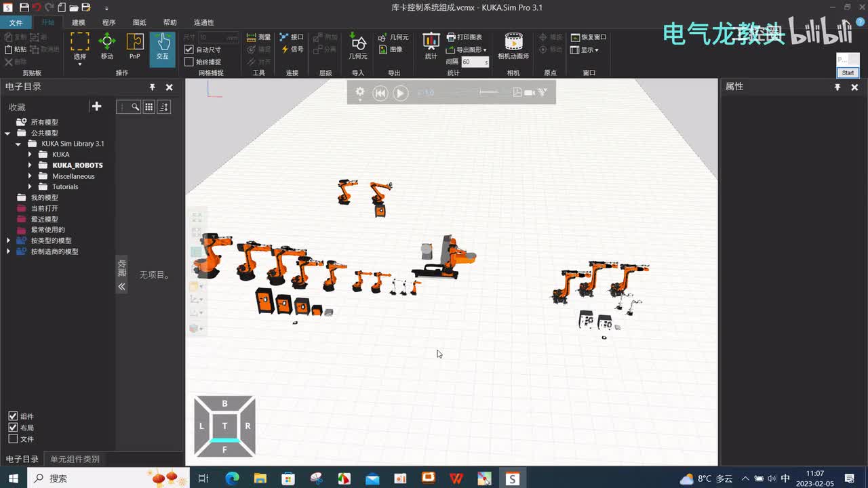The width and height of the screenshot is (868, 488).
Task: Uncheck the 布局 filter checkbox
Action: click(x=13, y=428)
